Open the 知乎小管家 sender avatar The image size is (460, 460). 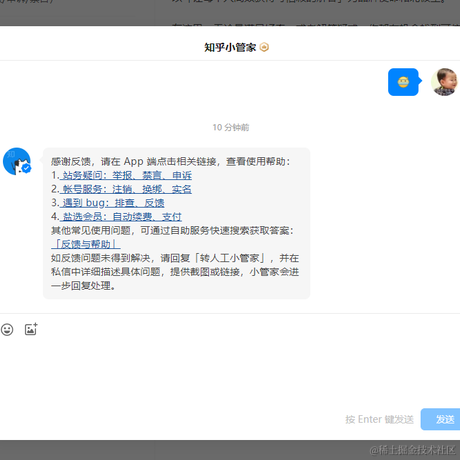tap(17, 161)
